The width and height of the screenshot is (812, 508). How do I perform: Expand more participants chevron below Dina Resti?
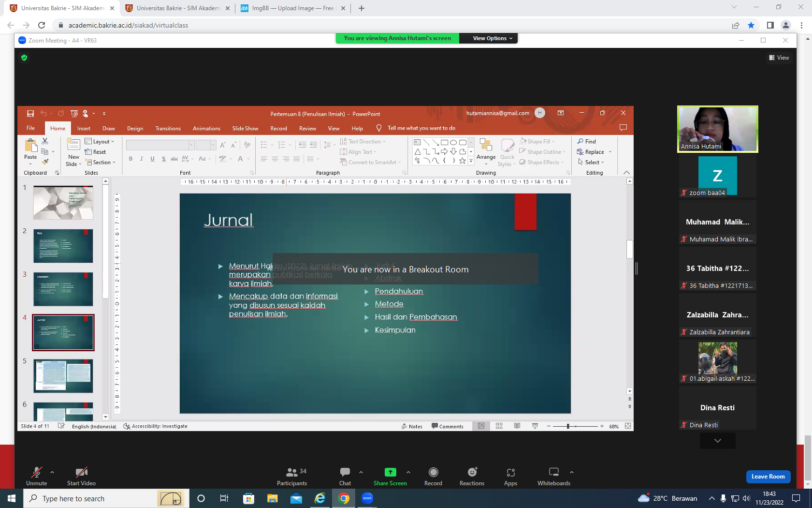(718, 441)
